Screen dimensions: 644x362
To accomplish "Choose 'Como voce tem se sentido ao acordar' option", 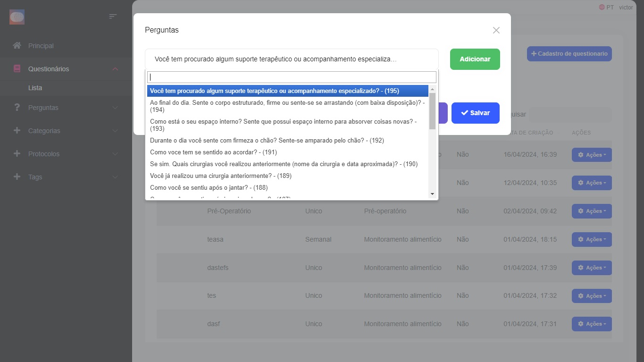I will pos(213,152).
